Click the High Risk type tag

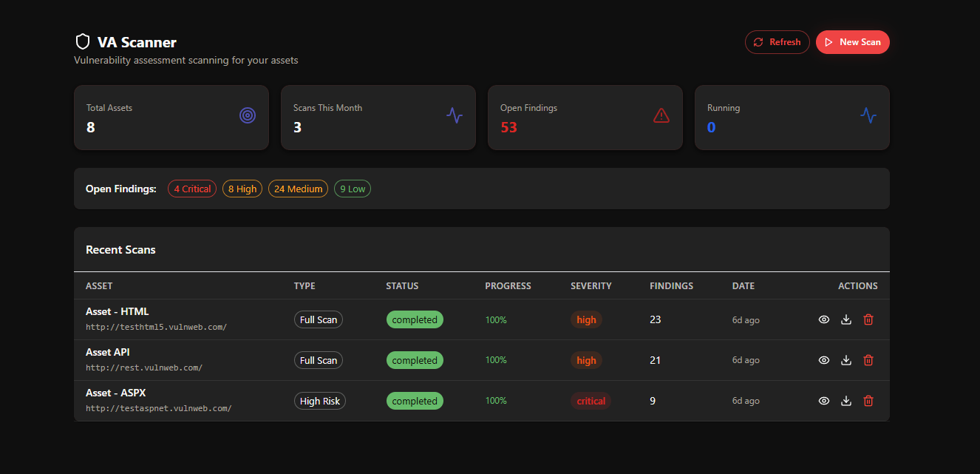tap(320, 401)
